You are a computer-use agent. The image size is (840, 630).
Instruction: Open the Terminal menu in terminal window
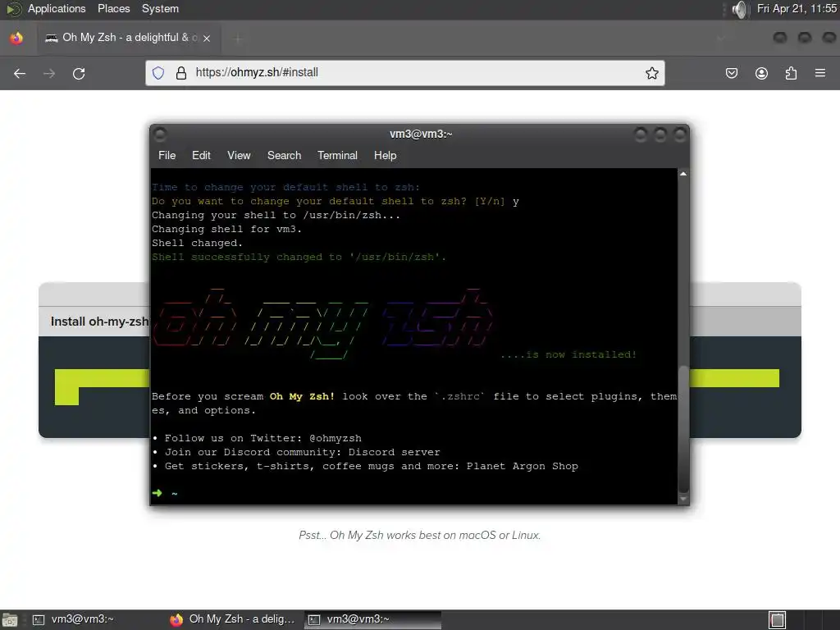click(337, 155)
